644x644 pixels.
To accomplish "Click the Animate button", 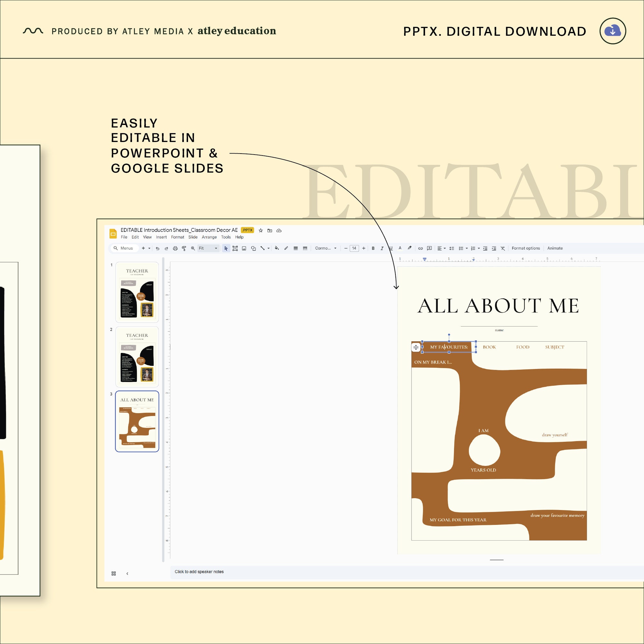I will [x=554, y=248].
